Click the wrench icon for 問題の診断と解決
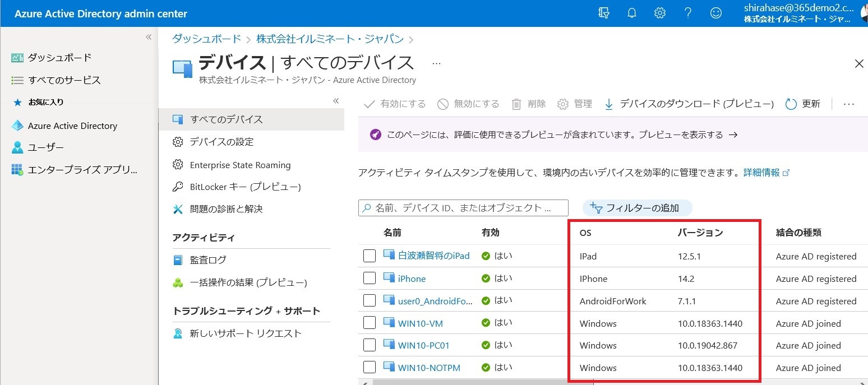Image resolution: width=868 pixels, height=385 pixels. coord(178,209)
